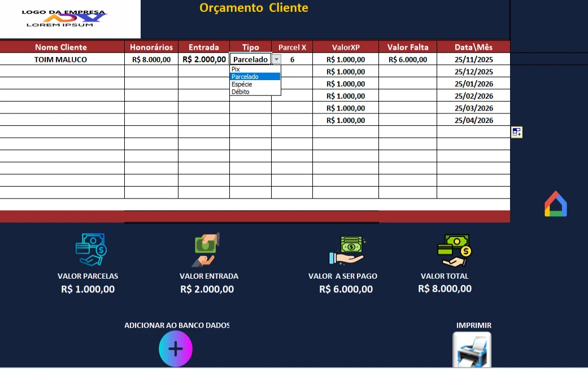The width and height of the screenshot is (588, 369).
Task: Collapse the Tipo dropdown arrow
Action: 276,59
